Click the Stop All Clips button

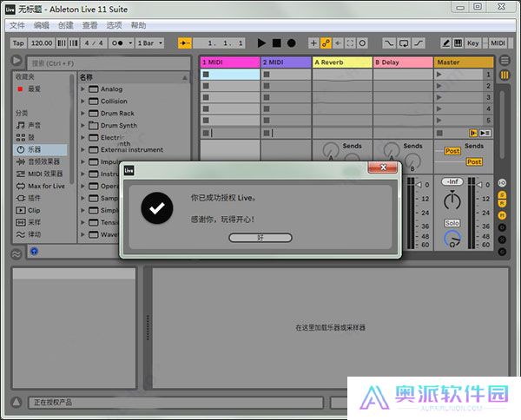click(439, 133)
